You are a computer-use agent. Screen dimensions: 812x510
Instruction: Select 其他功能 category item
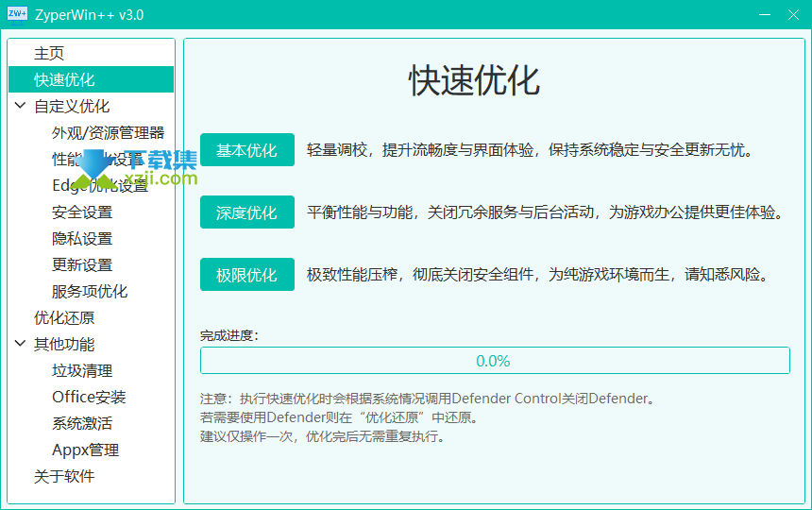(x=64, y=344)
